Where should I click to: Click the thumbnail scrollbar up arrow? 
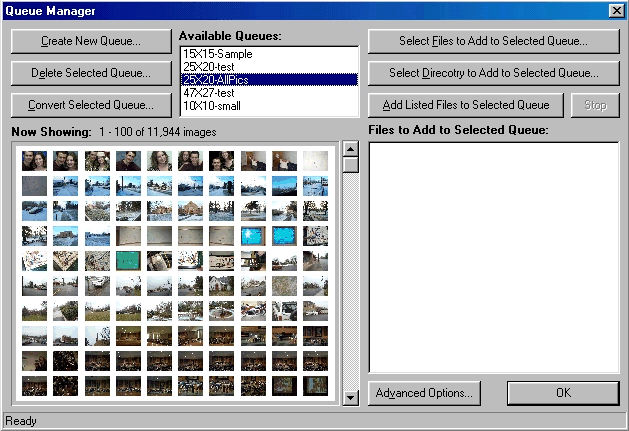pyautogui.click(x=351, y=149)
